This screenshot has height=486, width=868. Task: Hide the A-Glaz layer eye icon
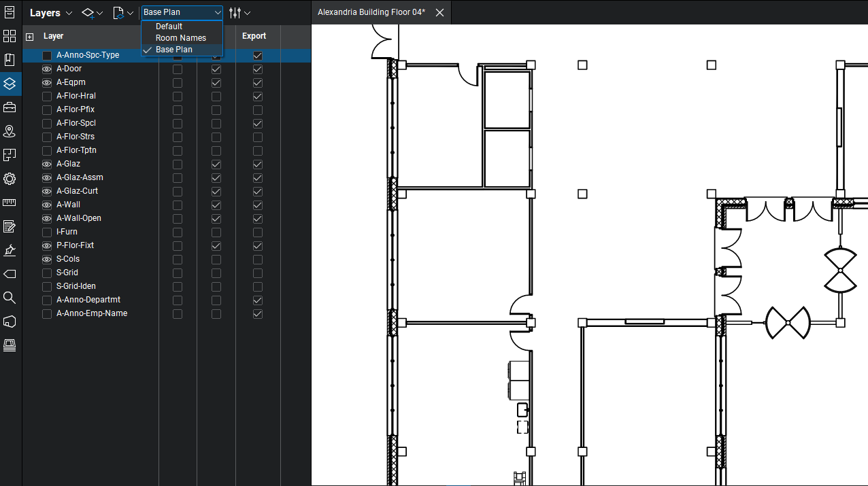47,164
